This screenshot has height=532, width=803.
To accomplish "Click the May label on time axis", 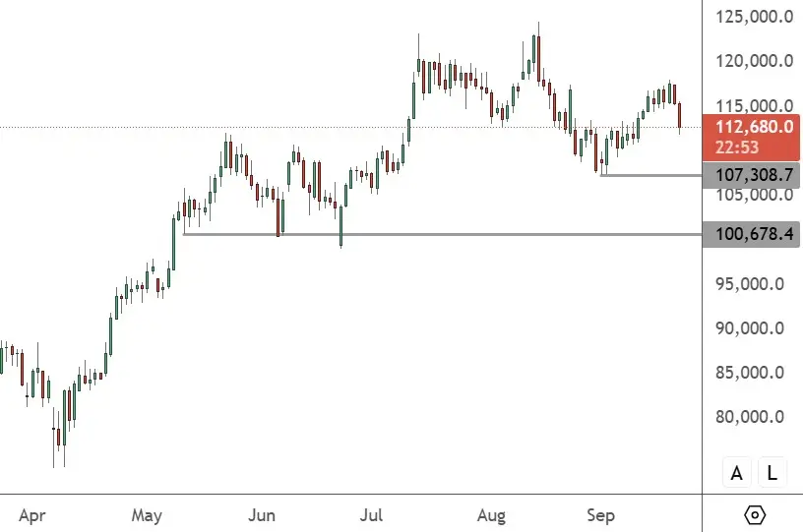I will coord(146,514).
